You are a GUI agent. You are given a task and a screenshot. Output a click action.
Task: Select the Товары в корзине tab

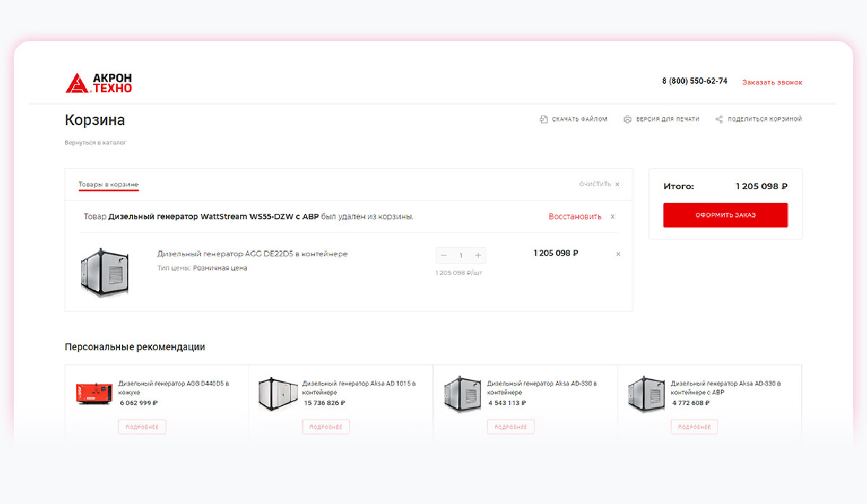tap(108, 185)
